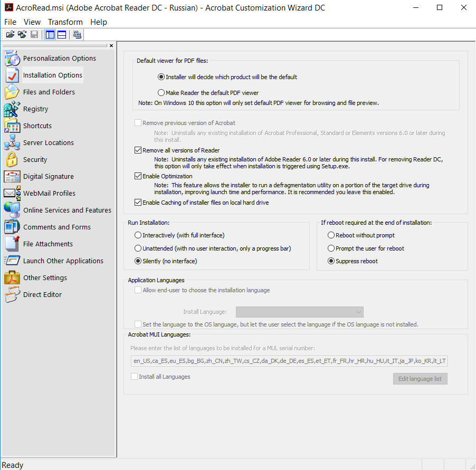Open Files and Folders section

(x=49, y=92)
